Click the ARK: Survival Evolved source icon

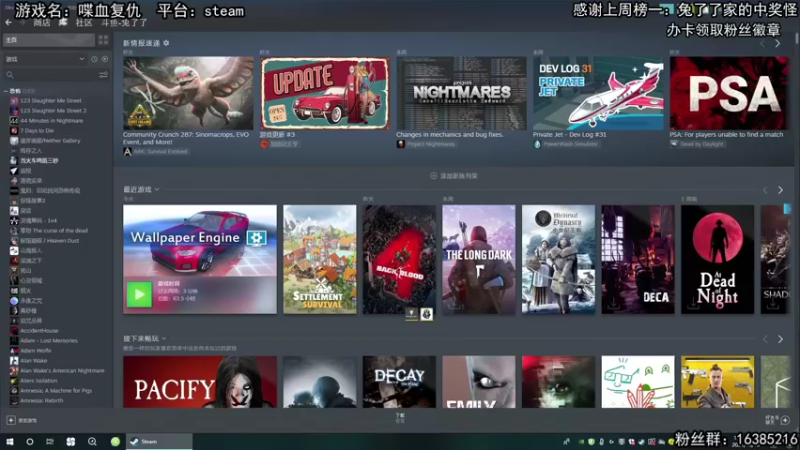[x=127, y=152]
